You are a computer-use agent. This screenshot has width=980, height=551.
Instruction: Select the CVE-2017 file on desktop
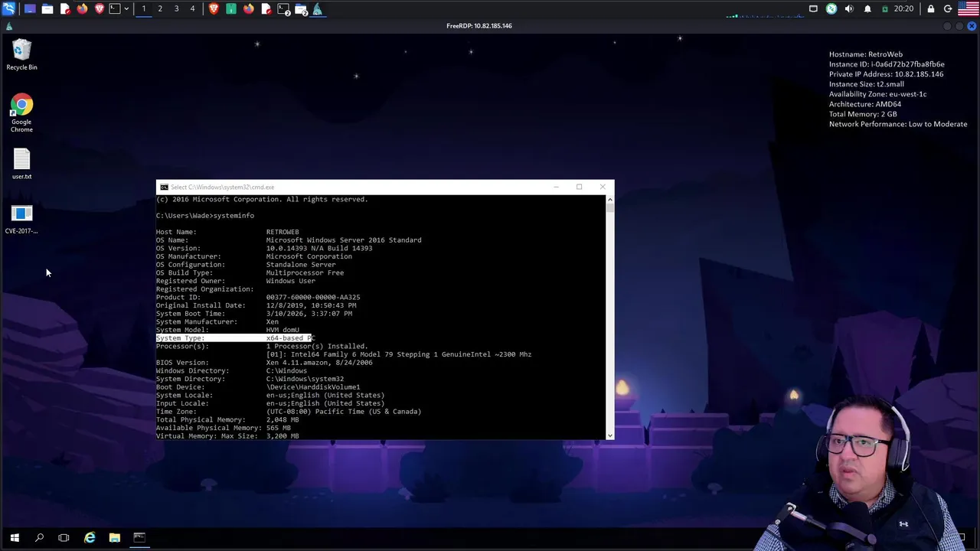click(x=21, y=219)
